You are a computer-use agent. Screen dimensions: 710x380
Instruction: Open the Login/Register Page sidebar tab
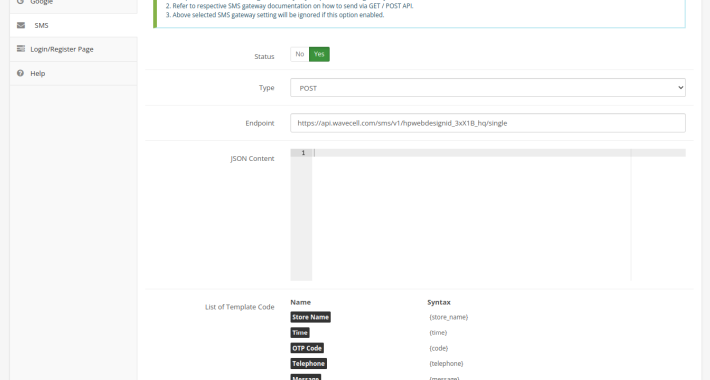pyautogui.click(x=73, y=49)
